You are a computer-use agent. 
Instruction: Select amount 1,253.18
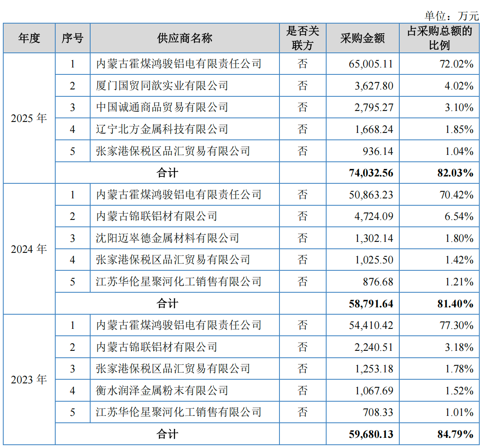[374, 369]
